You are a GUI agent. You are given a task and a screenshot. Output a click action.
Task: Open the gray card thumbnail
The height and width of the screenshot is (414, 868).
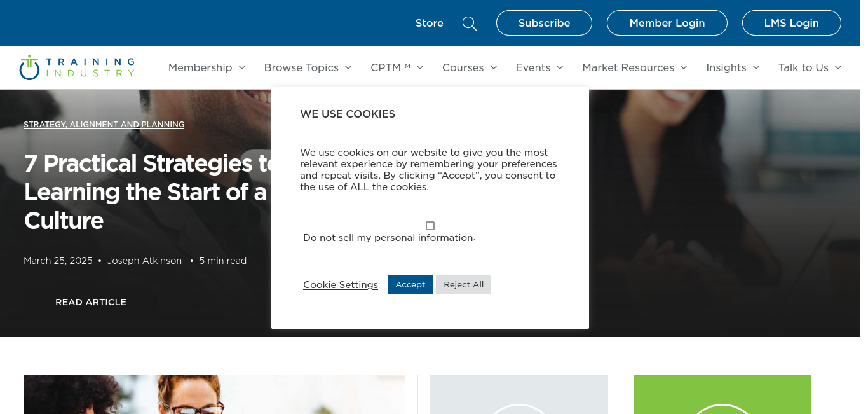point(519,394)
